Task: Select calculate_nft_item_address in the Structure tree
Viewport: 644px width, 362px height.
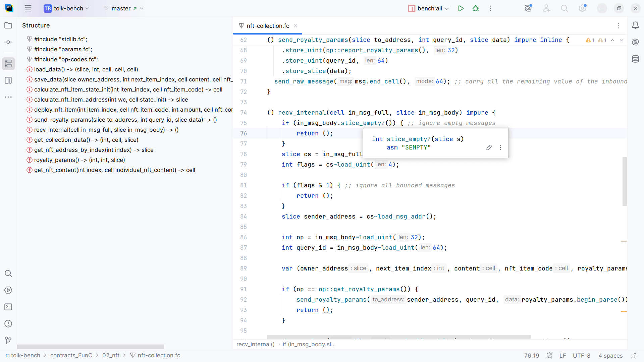Action: click(x=107, y=100)
